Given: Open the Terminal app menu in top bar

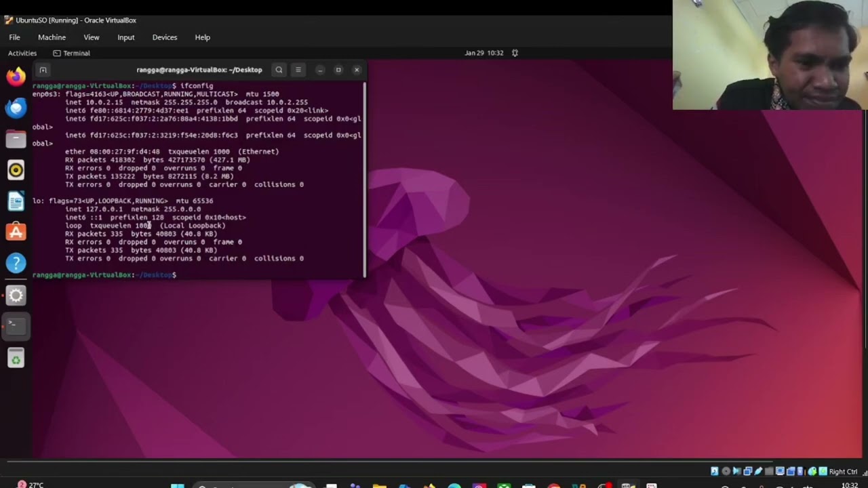Looking at the screenshot, I should click(71, 53).
